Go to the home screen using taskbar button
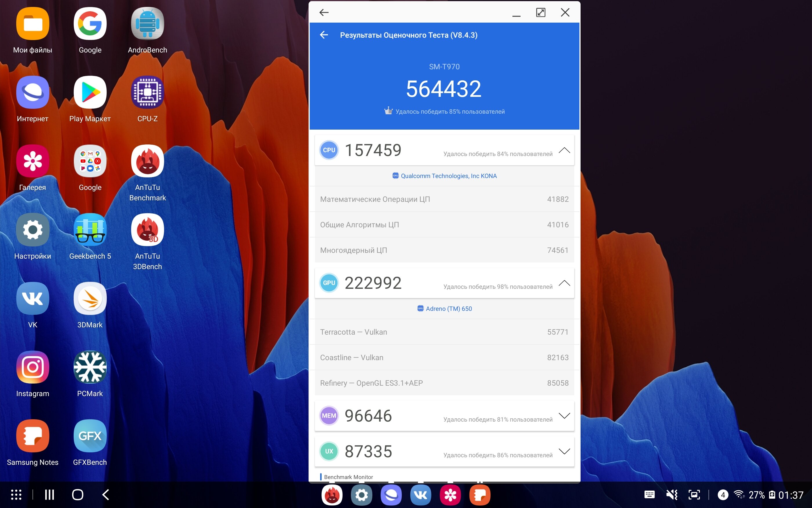The height and width of the screenshot is (508, 812). (x=78, y=495)
